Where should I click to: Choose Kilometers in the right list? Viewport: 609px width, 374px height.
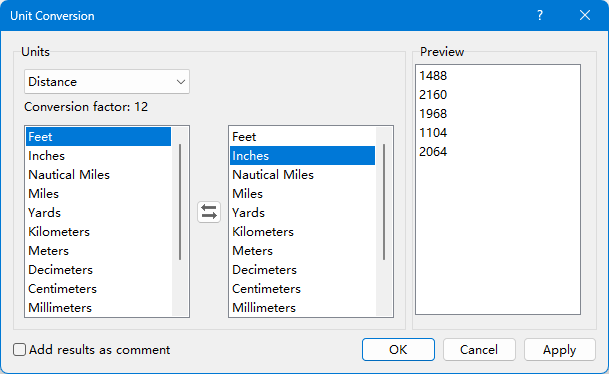(303, 232)
